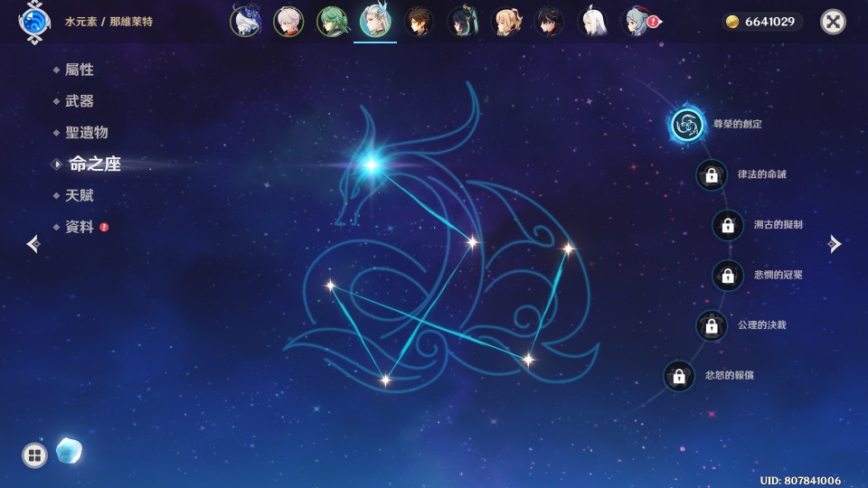Viewport: 868px width, 488px height.
Task: Switch to the black-haired character portrait
Action: tap(549, 21)
